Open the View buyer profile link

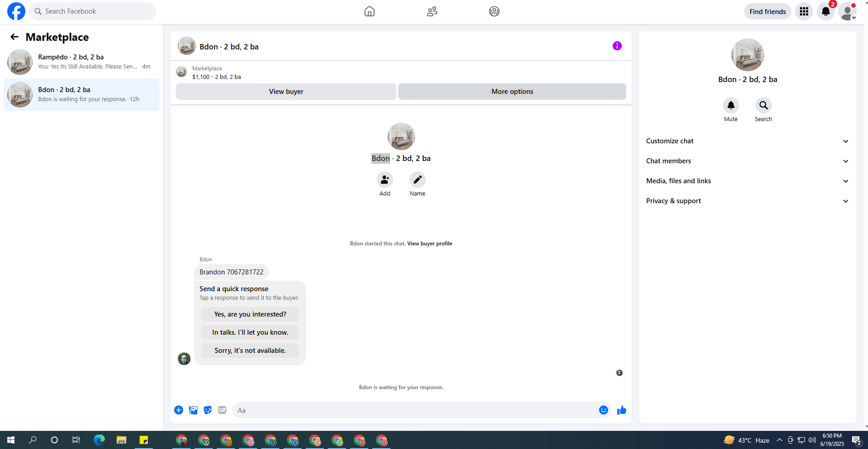pos(429,244)
